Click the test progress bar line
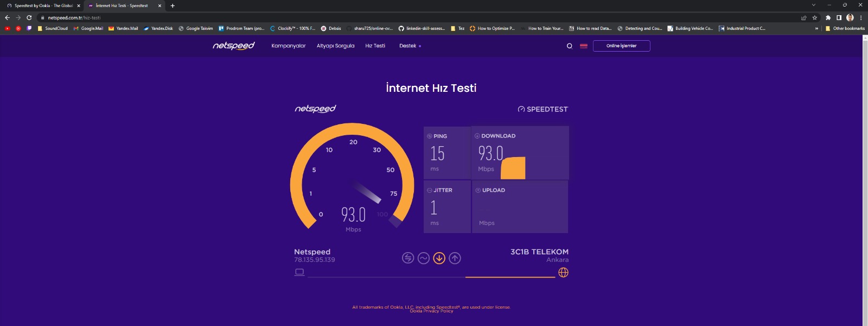Screen dimensions: 868x326 [x=431, y=277]
